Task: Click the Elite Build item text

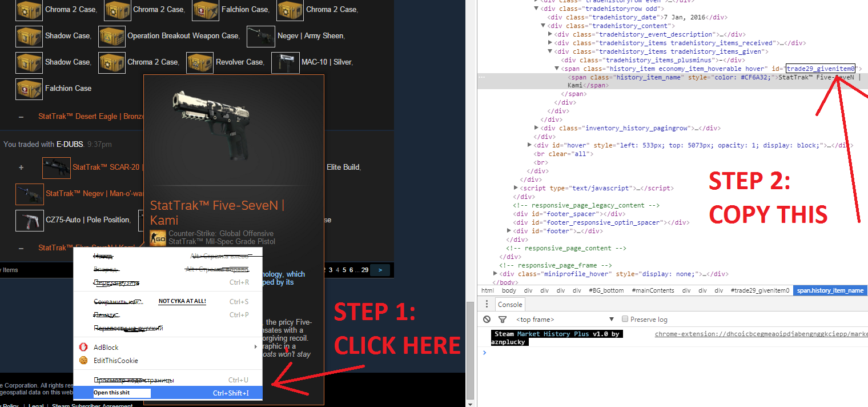Action: coord(343,167)
